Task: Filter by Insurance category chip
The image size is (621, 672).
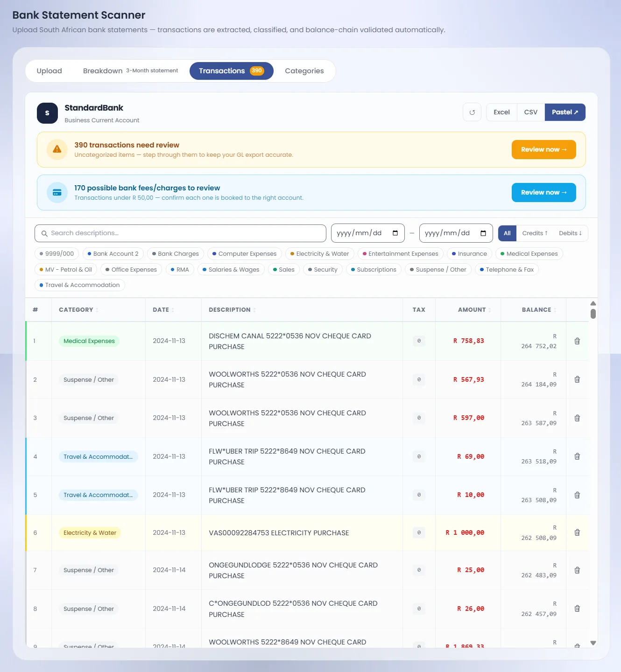Action: (470, 254)
